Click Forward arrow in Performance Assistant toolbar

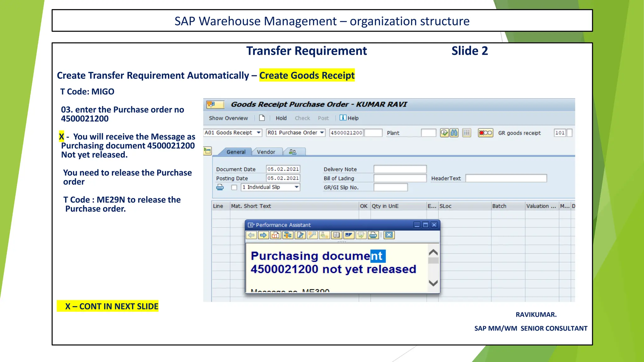click(264, 235)
